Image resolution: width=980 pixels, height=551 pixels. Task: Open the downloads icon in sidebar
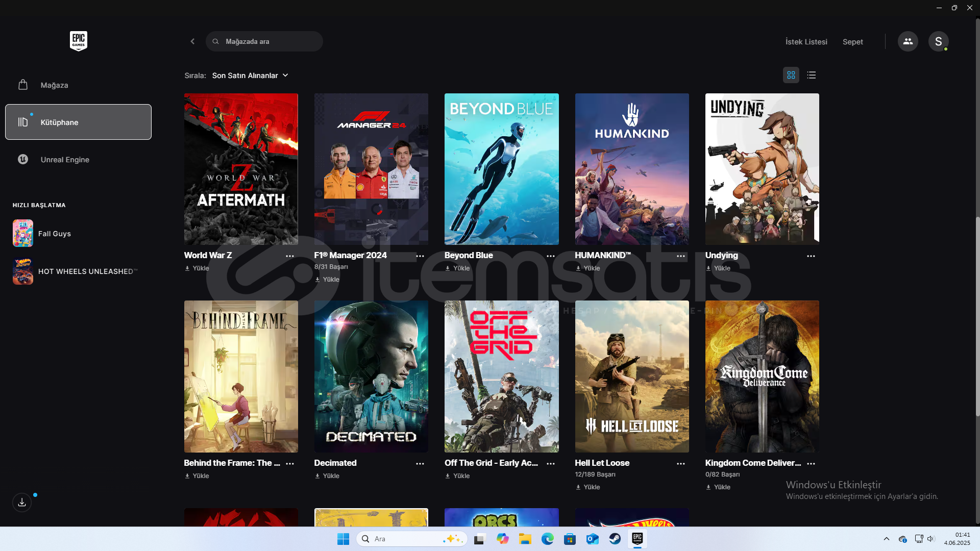pos(22,503)
